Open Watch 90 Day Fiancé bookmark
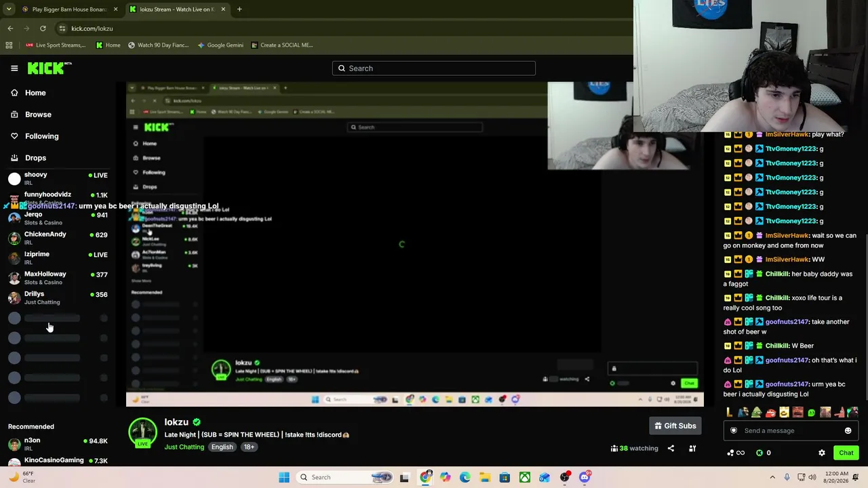The image size is (868, 488). point(159,45)
